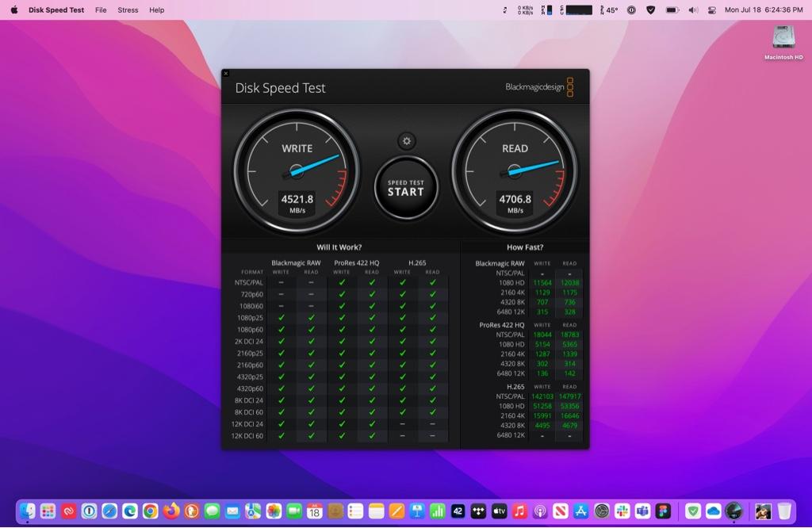Click the 12K DCI 60 format row label
812x528 pixels.
point(247,436)
